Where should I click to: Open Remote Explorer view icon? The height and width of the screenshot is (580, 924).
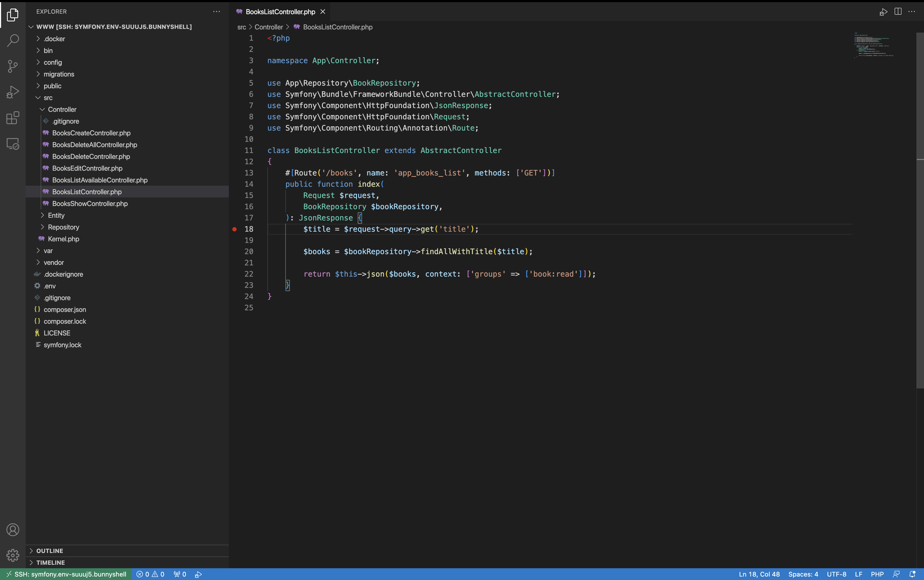pos(13,144)
